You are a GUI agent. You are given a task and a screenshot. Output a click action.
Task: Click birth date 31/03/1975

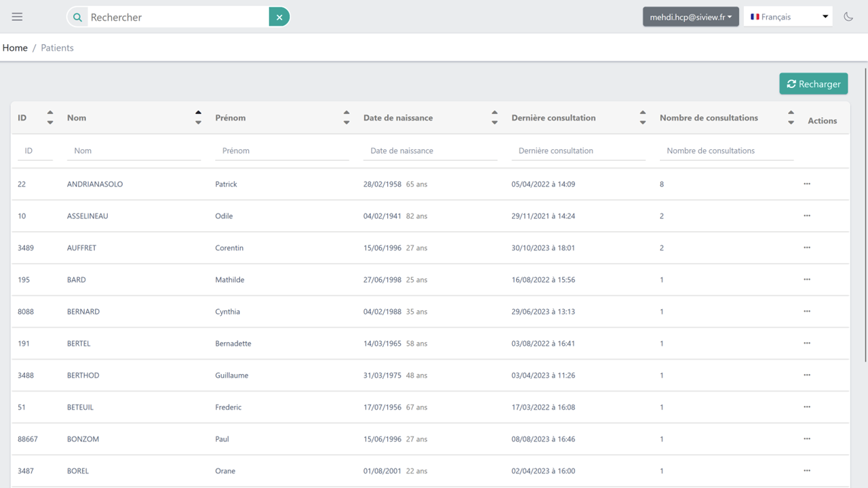tap(382, 375)
